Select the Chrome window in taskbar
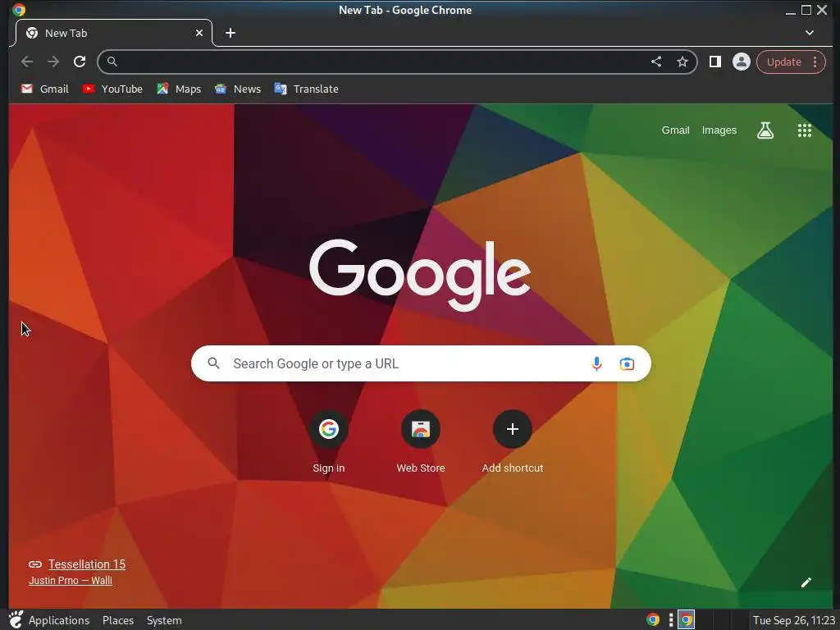 (x=687, y=620)
